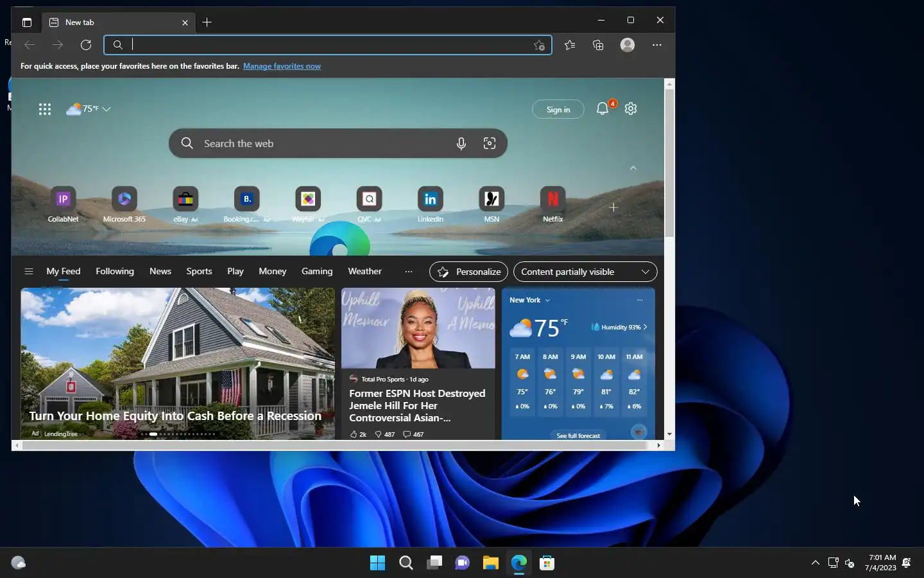
Task: Click the horizontal page scrollbar
Action: pos(335,445)
